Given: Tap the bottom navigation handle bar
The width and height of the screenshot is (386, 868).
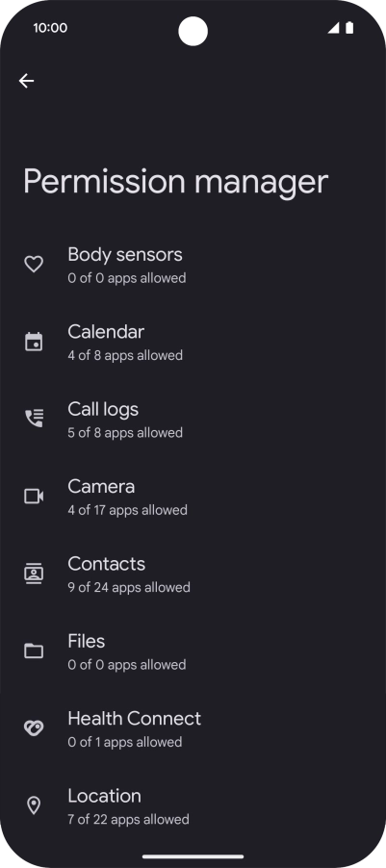Looking at the screenshot, I should 193,856.
